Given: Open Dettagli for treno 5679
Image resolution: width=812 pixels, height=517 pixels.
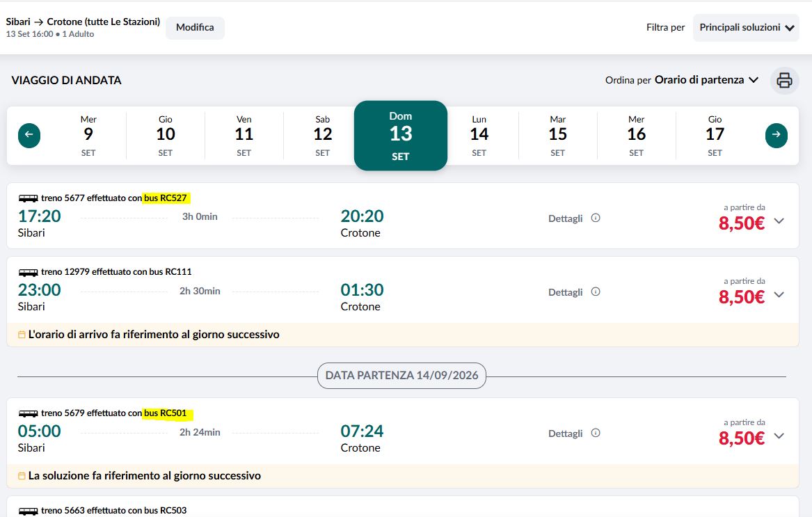Looking at the screenshot, I should click(565, 434).
